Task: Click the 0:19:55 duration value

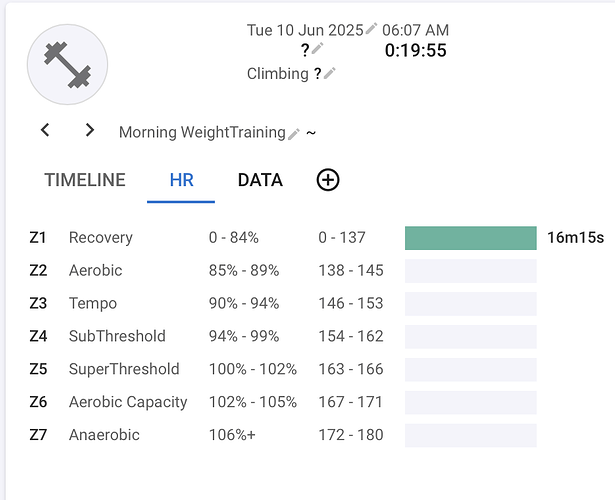Action: (x=415, y=50)
